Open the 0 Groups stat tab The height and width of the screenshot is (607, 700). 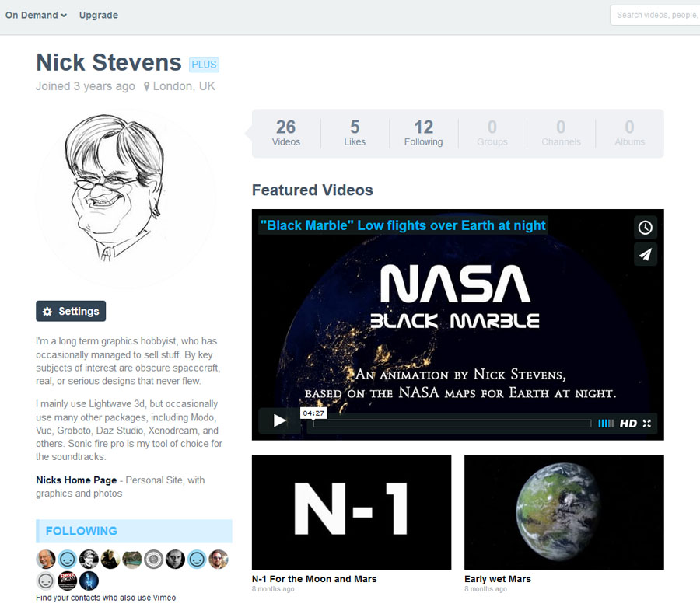tap(492, 133)
